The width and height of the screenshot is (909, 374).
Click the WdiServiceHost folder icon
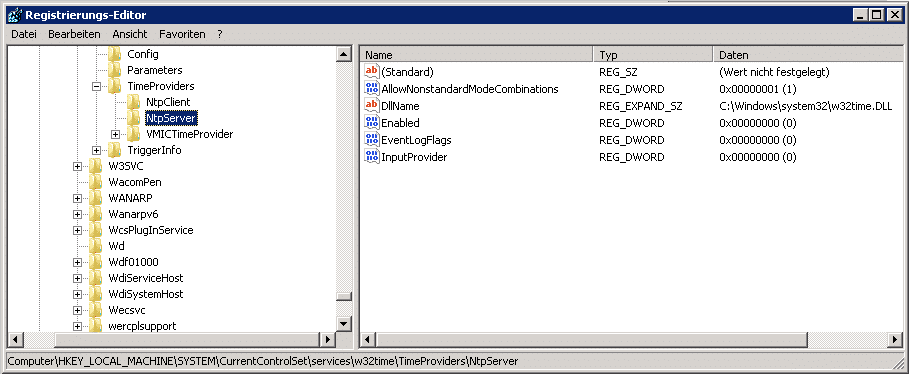pos(96,278)
